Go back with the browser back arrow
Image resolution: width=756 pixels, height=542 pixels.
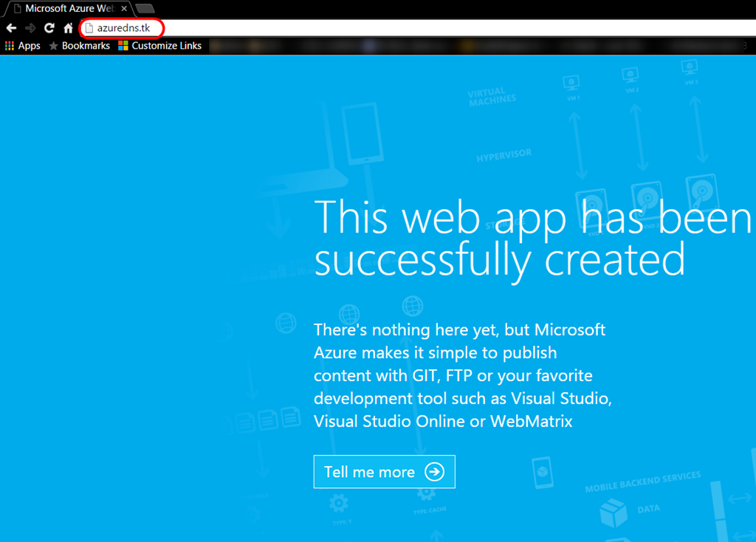(11, 28)
